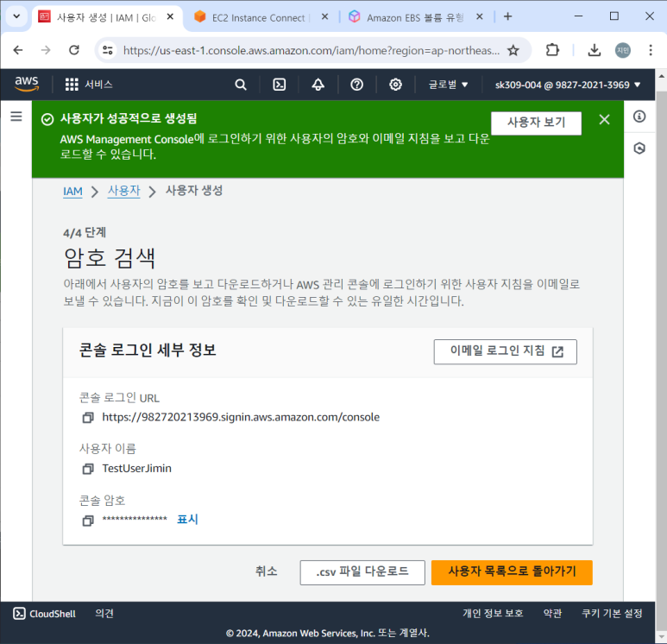Click 서비스 label in AWS header
The width and height of the screenshot is (667, 644).
(98, 85)
